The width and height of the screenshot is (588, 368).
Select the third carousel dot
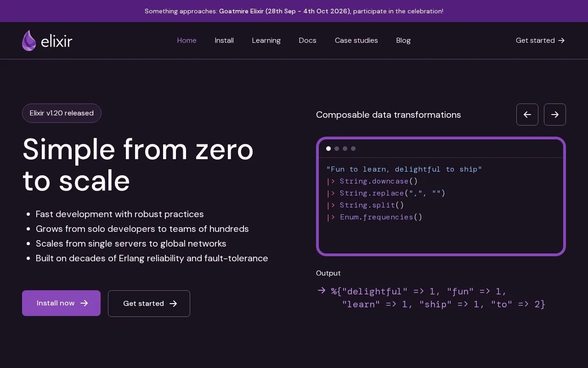click(x=345, y=149)
